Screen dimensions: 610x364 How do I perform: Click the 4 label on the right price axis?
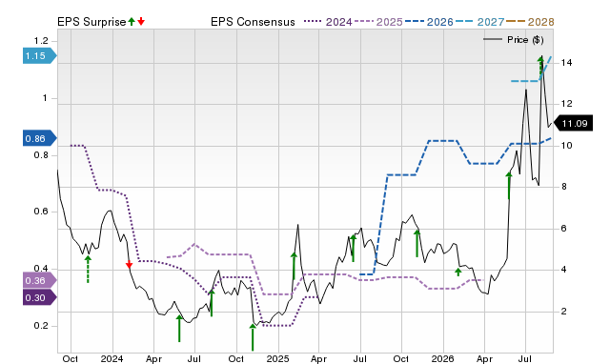point(564,270)
